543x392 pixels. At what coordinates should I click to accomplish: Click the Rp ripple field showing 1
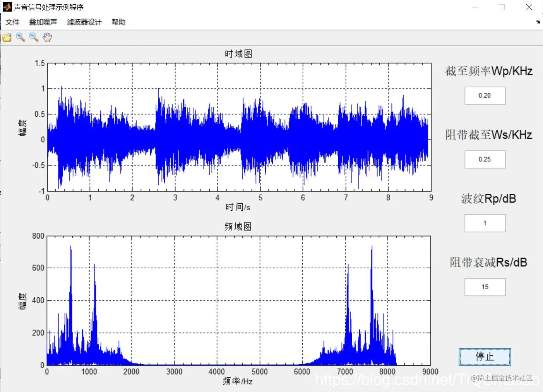point(485,223)
